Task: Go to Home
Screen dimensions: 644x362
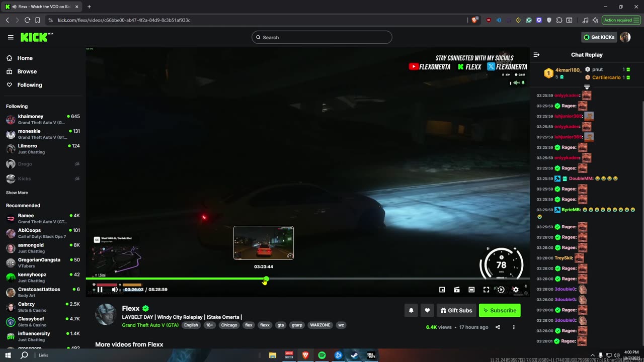Action: (x=25, y=58)
